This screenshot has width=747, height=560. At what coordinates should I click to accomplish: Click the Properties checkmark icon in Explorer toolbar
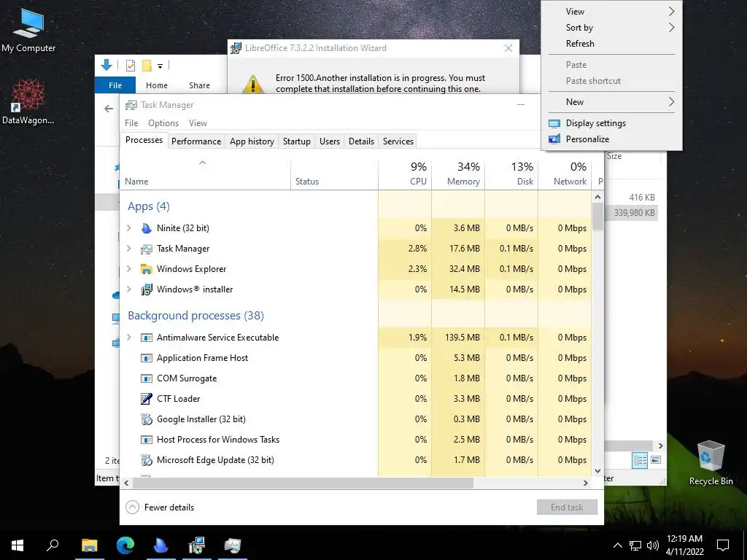130,66
